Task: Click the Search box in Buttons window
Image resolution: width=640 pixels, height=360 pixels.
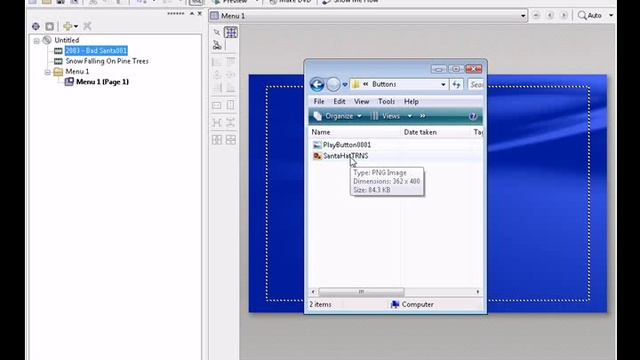Action: point(476,84)
